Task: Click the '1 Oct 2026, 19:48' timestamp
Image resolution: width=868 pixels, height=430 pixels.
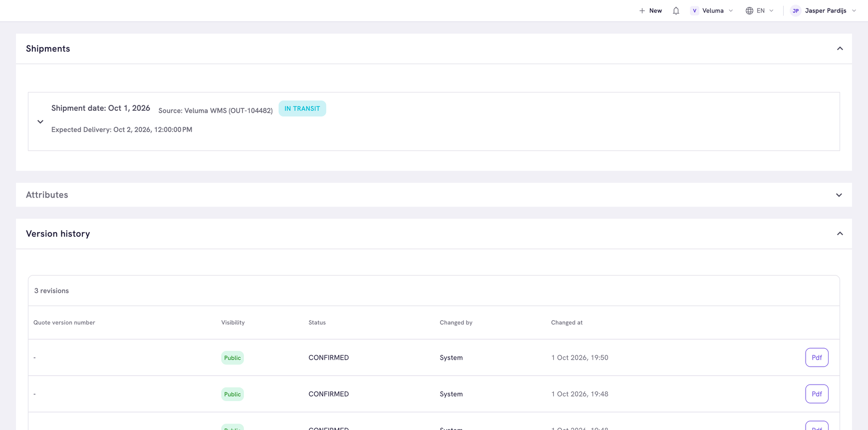Action: click(580, 394)
